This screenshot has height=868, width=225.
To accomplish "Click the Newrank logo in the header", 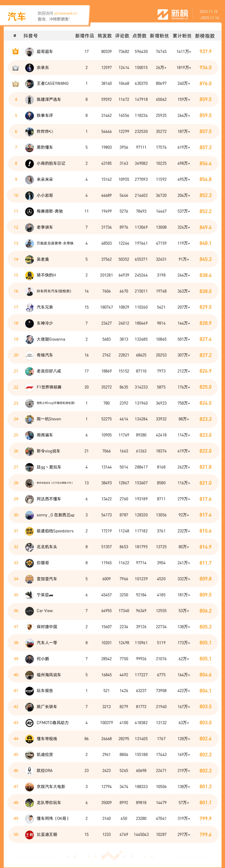I will point(173,14).
